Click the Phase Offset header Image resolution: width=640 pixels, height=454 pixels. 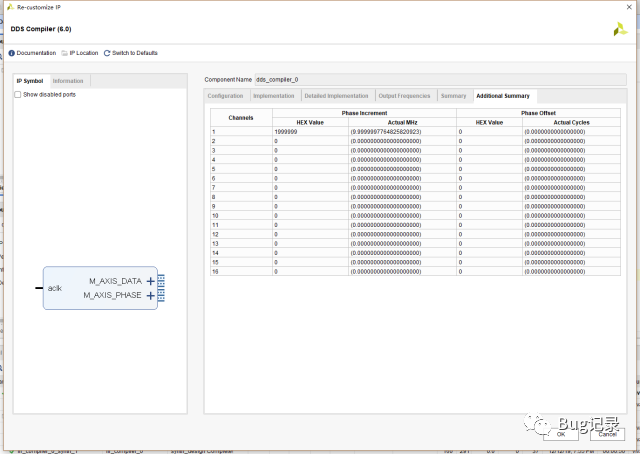pos(538,113)
